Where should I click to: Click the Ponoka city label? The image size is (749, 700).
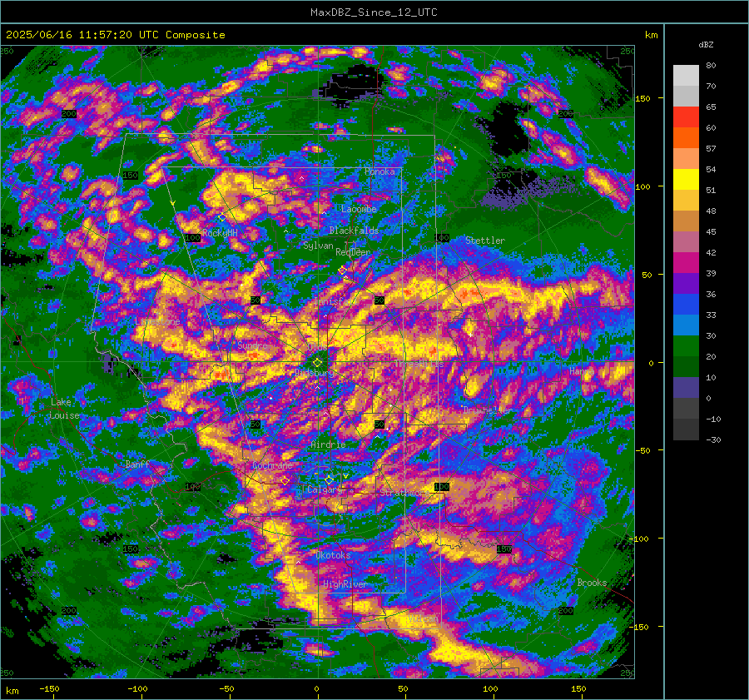point(379,171)
